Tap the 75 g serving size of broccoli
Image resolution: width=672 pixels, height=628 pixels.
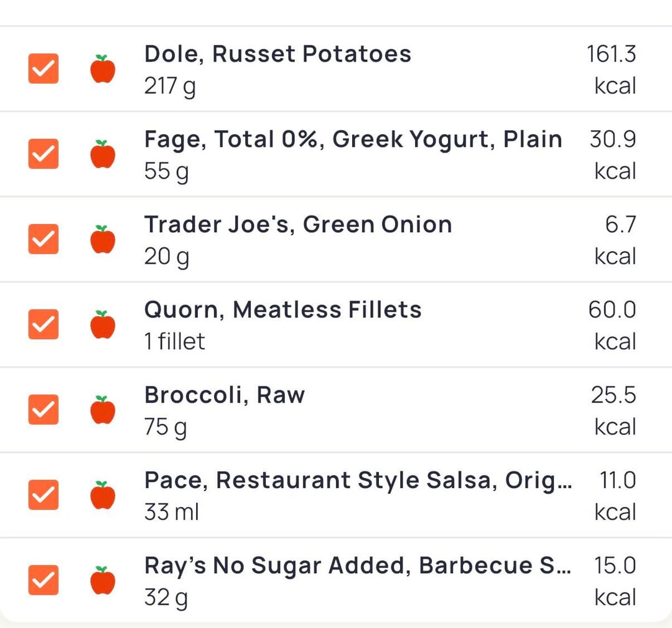click(x=166, y=428)
